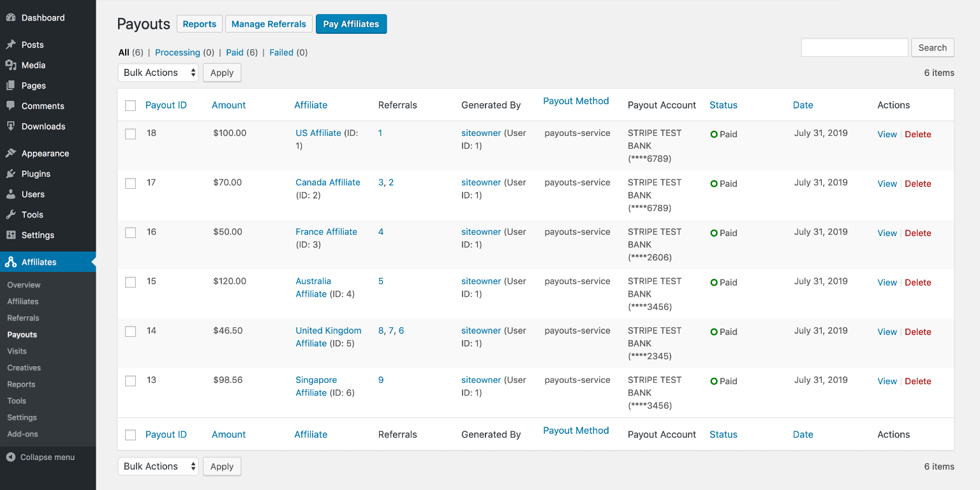Click the payouts search text field
Image resolution: width=980 pixels, height=490 pixels.
(854, 47)
